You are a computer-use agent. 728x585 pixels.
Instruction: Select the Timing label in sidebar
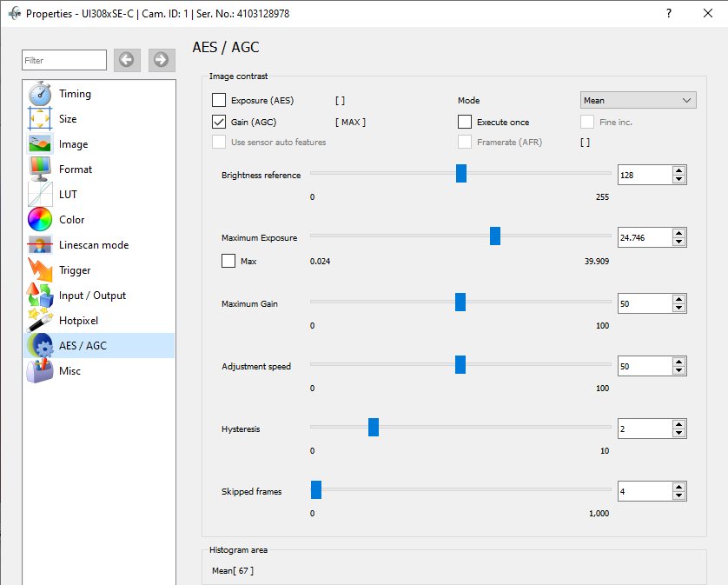pos(75,94)
